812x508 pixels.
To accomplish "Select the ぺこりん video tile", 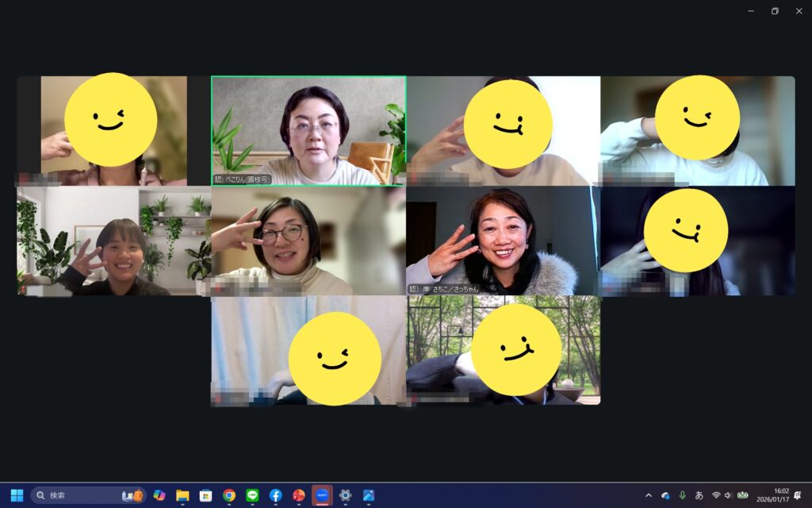I will pos(308,130).
